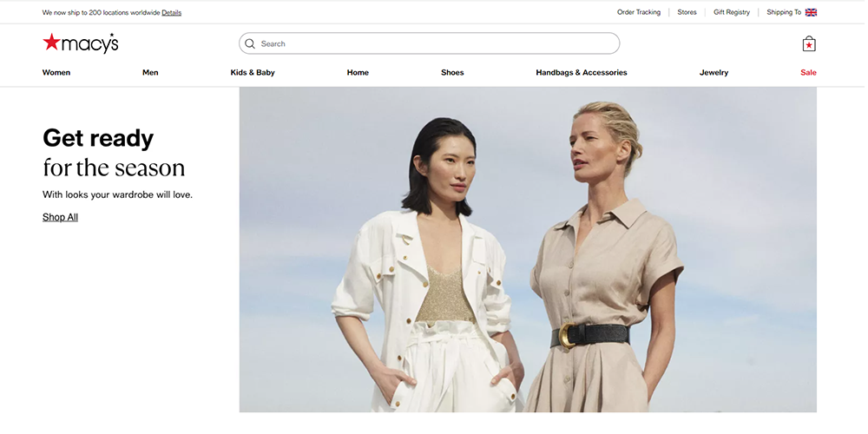868x434 pixels.
Task: Open the Jewelry category
Action: point(713,73)
